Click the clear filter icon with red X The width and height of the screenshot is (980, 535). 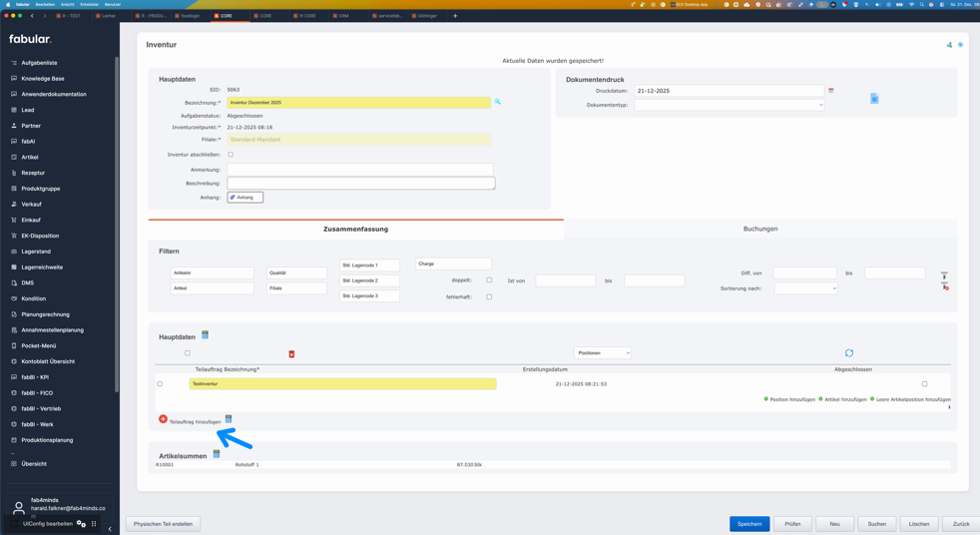tap(944, 286)
